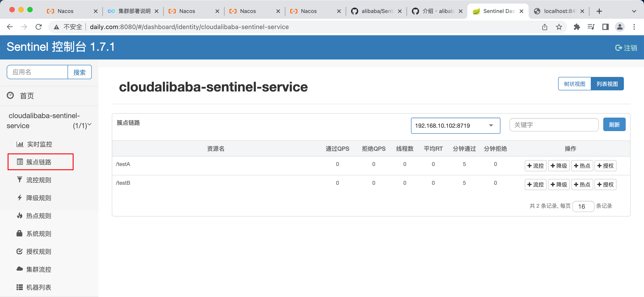Switch to 树状视图 tree view
The width and height of the screenshot is (644, 297).
[x=574, y=84]
